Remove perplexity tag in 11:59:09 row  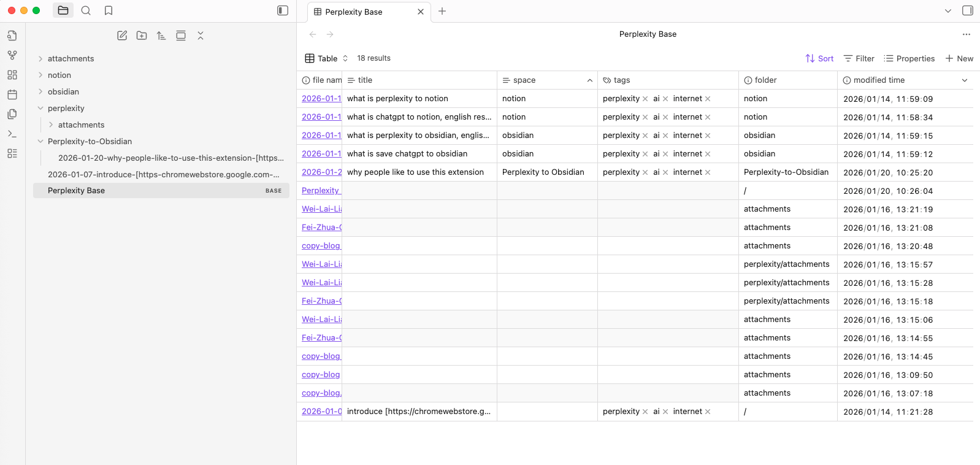click(645, 99)
